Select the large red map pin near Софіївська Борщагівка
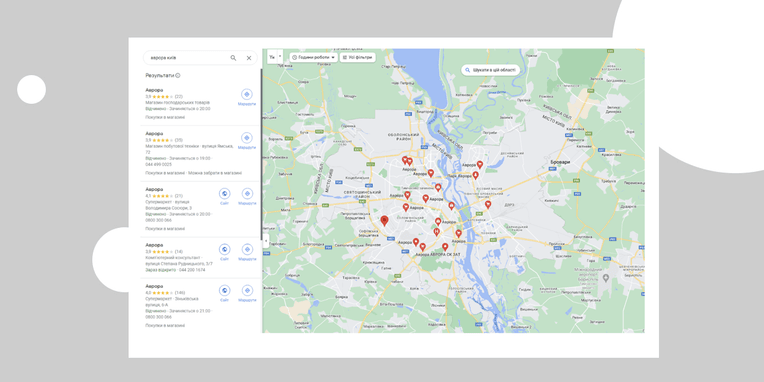The image size is (764, 382). (384, 221)
